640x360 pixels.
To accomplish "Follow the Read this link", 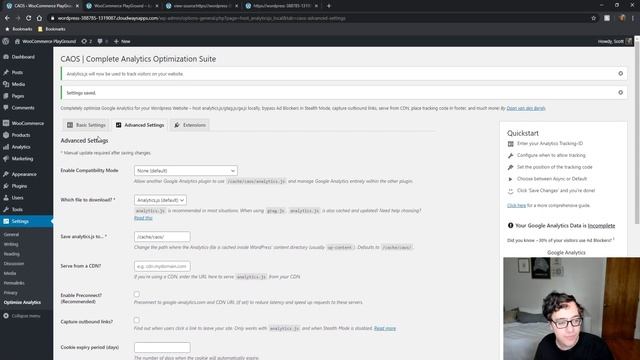I will (143, 218).
